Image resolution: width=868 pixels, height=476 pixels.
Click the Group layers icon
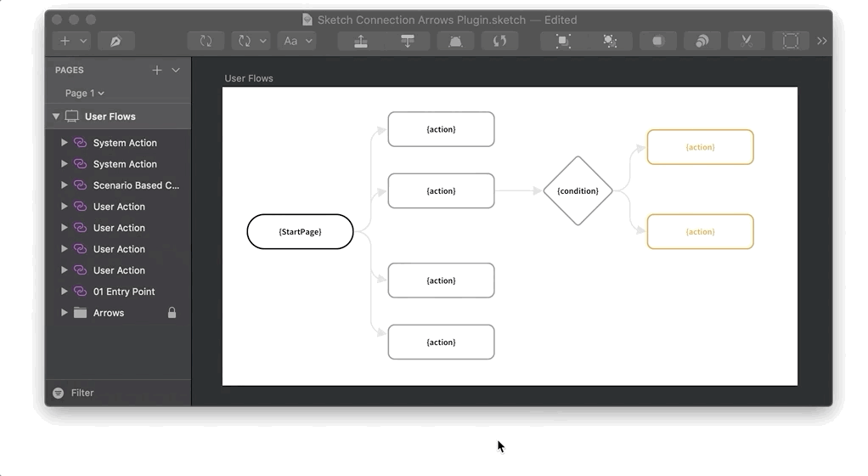564,41
